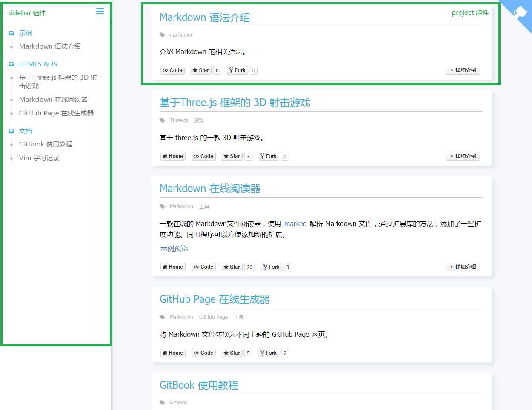Click tags icon under Markdown 在线阅读器 title
The width and height of the screenshot is (532, 410).
click(162, 206)
